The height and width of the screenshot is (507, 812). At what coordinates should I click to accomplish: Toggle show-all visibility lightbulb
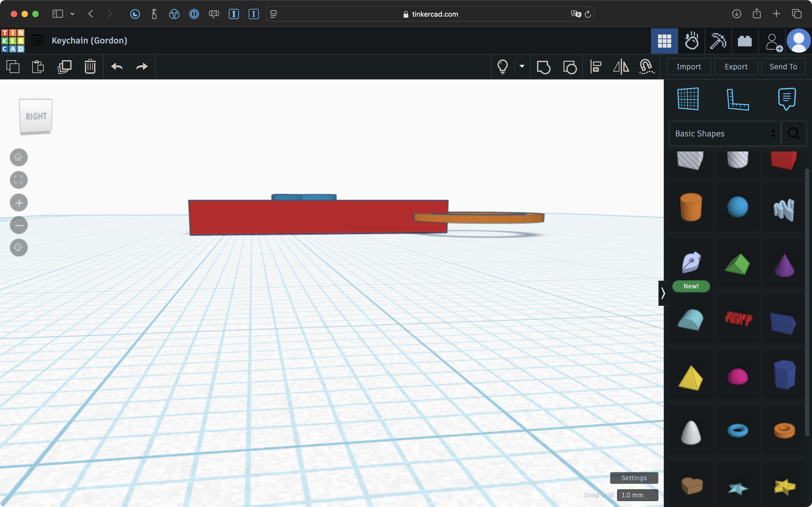pos(502,67)
